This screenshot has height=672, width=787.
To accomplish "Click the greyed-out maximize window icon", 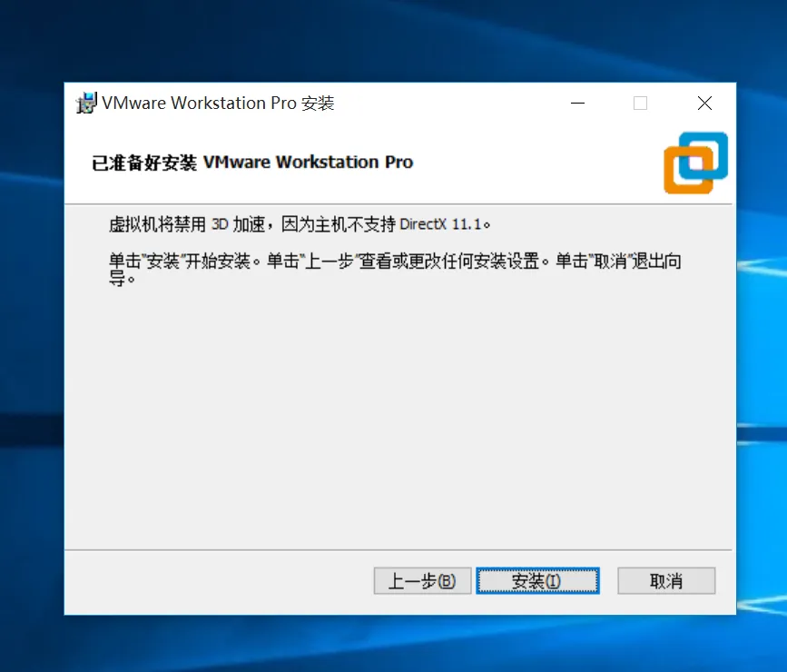I will [640, 103].
